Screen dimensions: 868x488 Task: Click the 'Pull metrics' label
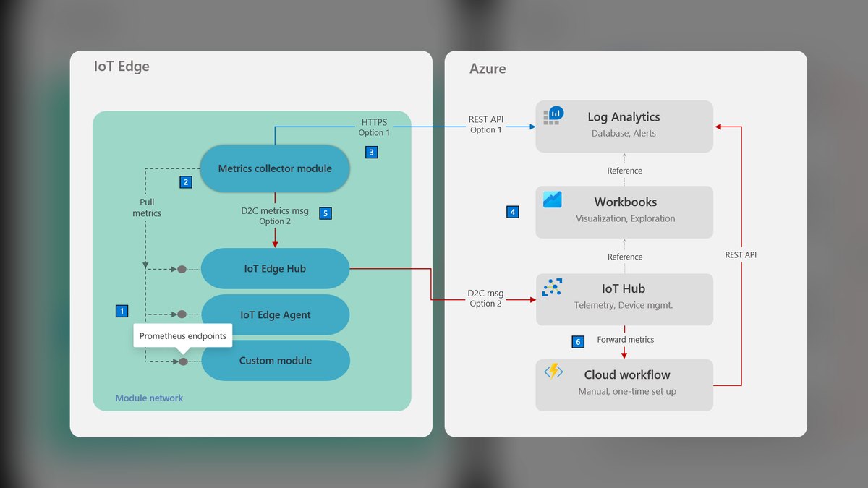click(147, 207)
